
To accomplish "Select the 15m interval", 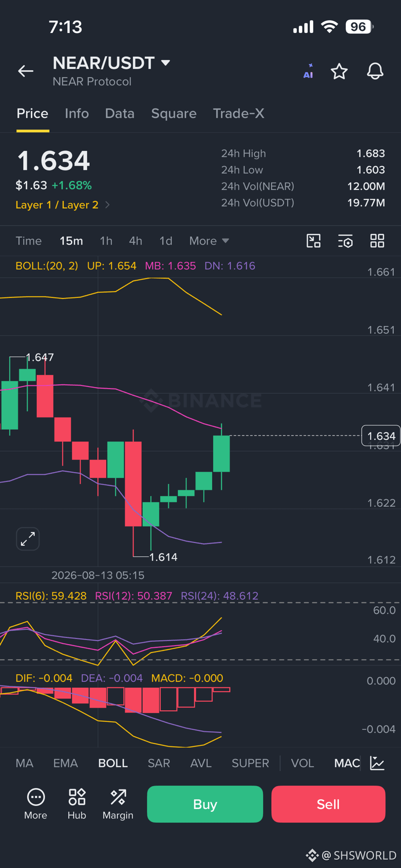I will [x=71, y=241].
